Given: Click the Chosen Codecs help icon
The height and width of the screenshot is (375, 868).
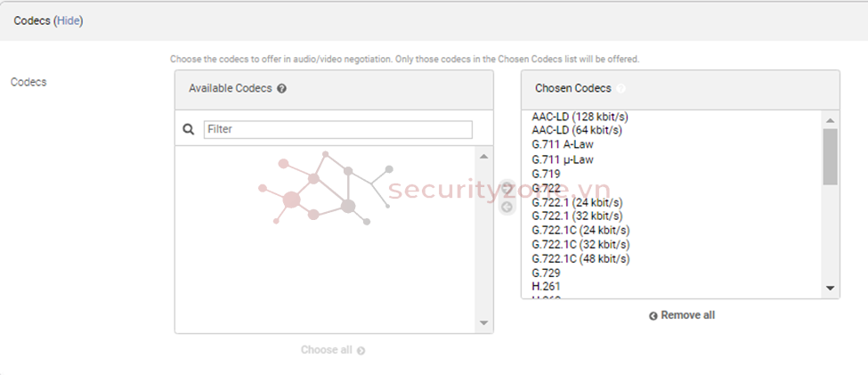Looking at the screenshot, I should [621, 89].
